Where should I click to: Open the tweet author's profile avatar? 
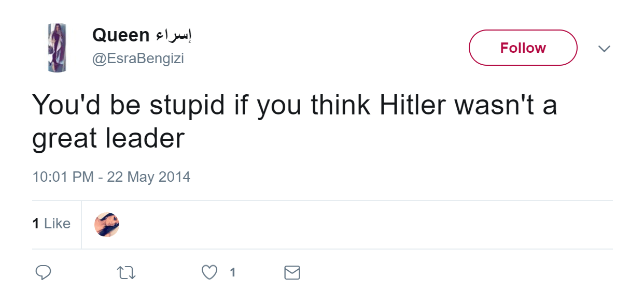tap(57, 48)
